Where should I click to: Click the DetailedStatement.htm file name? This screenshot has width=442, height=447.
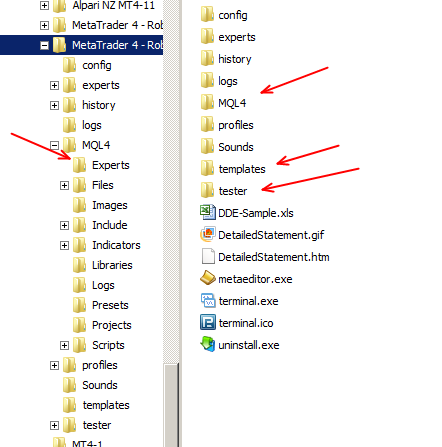click(274, 257)
